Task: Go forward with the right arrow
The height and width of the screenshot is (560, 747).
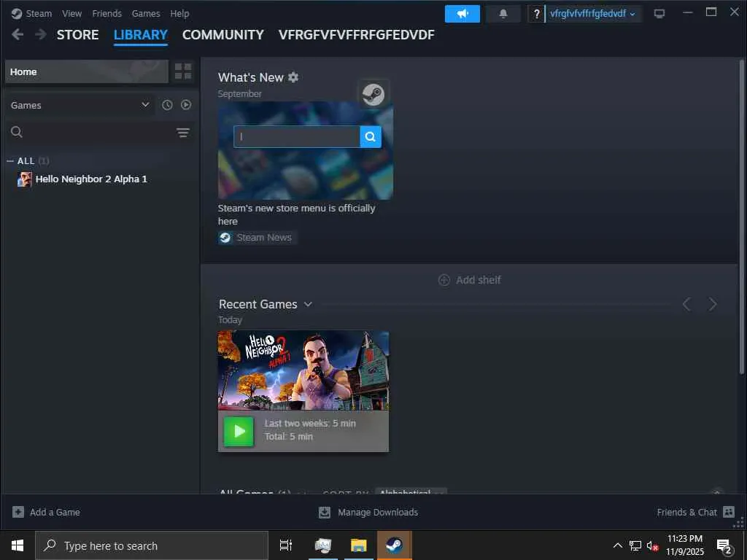Action: click(x=41, y=34)
